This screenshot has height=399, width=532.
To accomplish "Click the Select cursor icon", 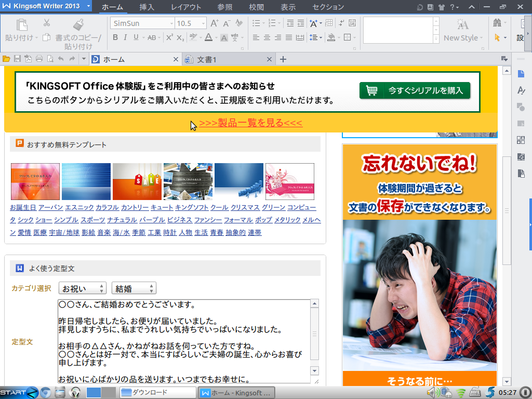I will point(497,37).
